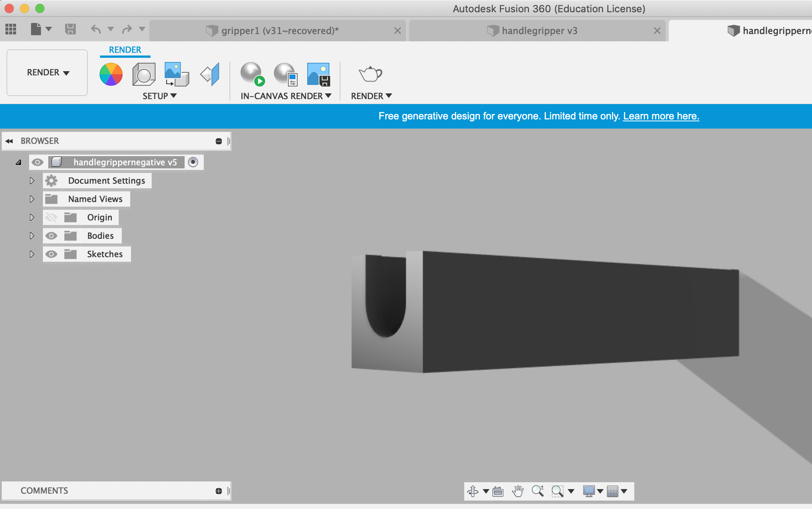Activate handlegrippernegative v5 radio button
The image size is (812, 509).
pyautogui.click(x=193, y=162)
